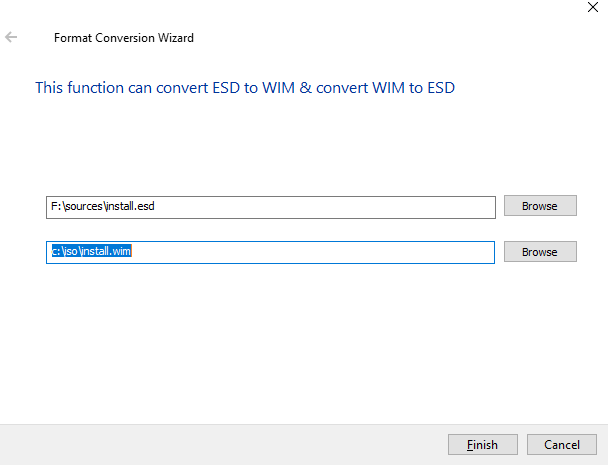
Task: Click the blue ESD to WIM heading text
Action: point(245,87)
